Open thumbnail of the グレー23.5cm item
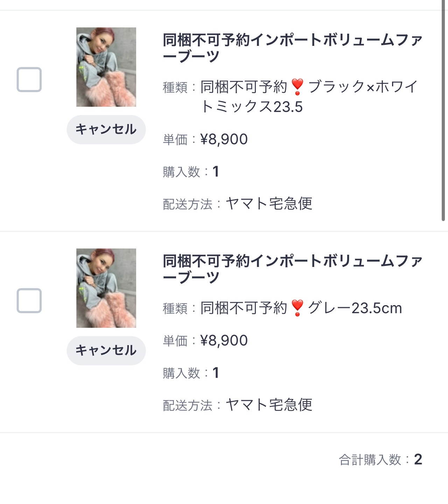This screenshot has height=504, width=448. click(106, 288)
